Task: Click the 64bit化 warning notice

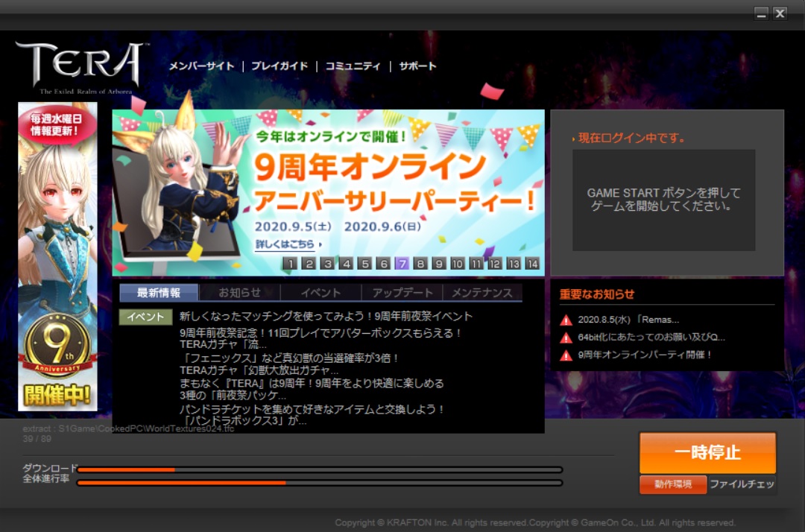Action: coord(651,338)
